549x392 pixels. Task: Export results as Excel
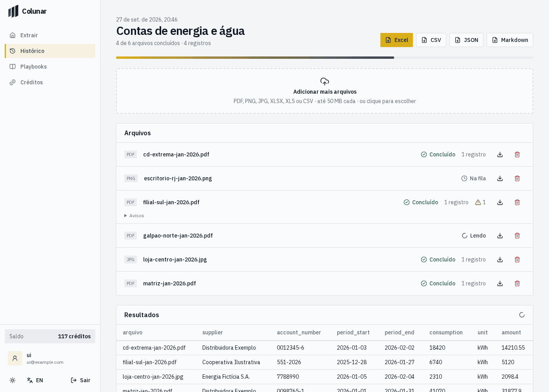point(396,40)
